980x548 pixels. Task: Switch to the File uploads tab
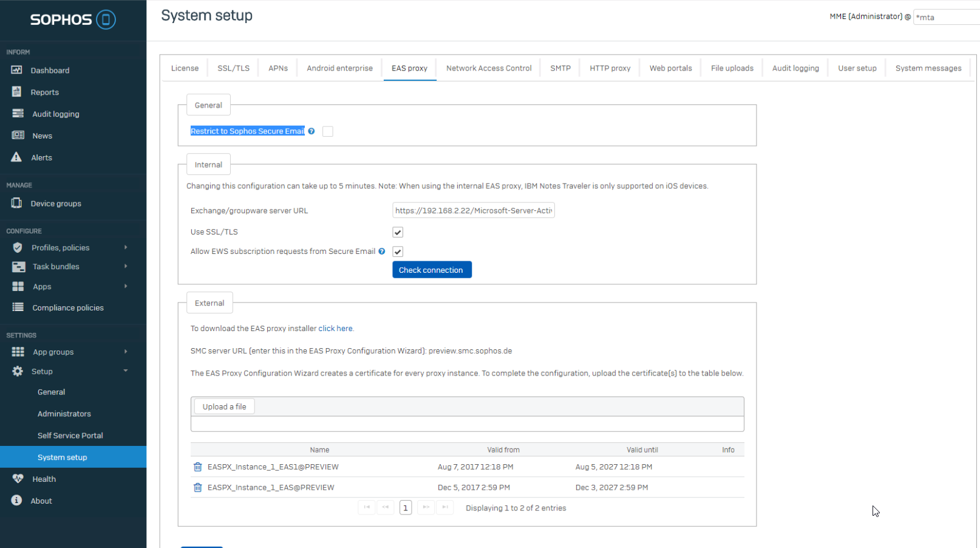tap(732, 68)
